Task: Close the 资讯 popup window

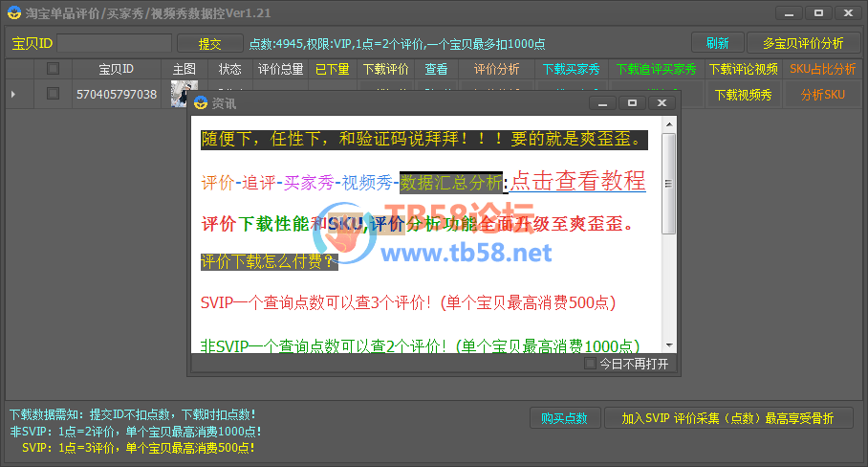Action: coord(662,103)
